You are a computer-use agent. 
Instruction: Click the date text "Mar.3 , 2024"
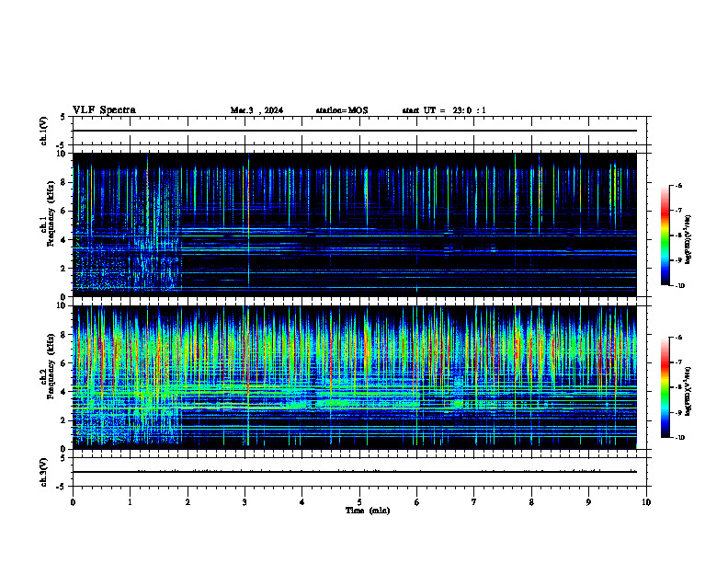[256, 110]
